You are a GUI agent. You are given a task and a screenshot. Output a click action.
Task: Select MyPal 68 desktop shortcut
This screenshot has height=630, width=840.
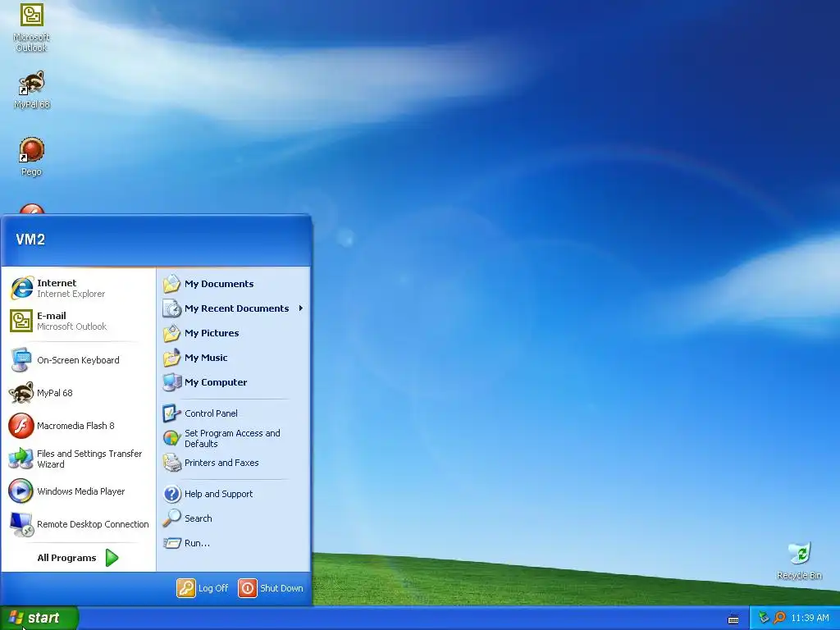pyautogui.click(x=32, y=90)
